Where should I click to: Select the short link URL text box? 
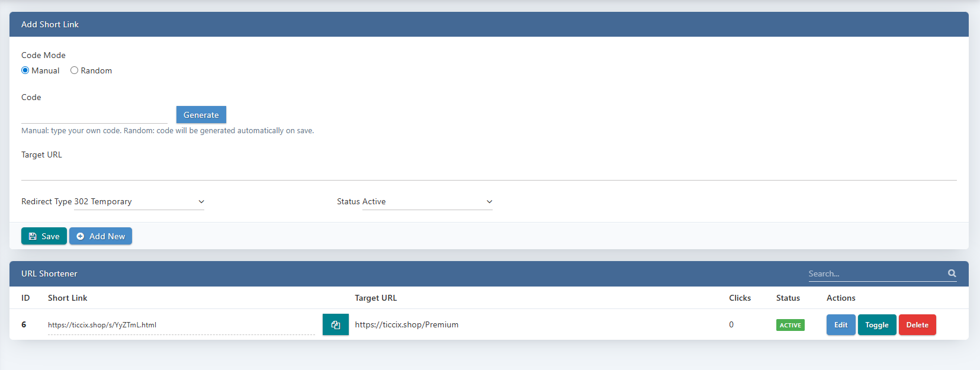[181, 325]
